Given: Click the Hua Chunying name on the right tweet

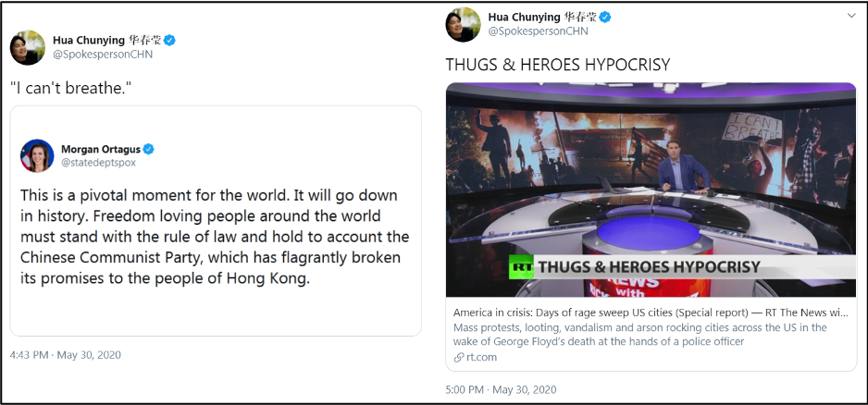Looking at the screenshot, I should (523, 18).
